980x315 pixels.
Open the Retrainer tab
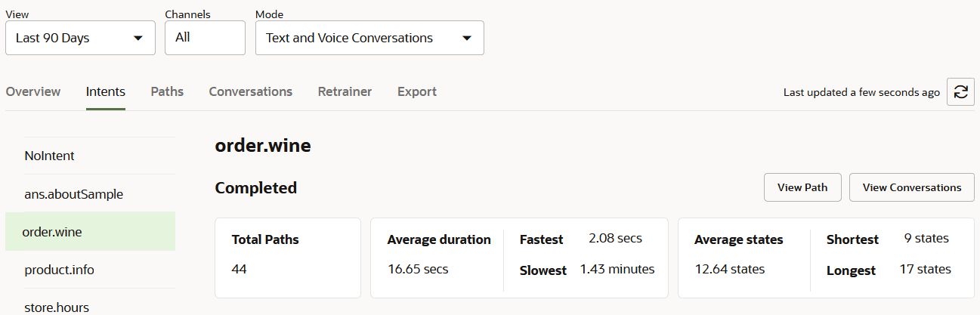tap(345, 91)
